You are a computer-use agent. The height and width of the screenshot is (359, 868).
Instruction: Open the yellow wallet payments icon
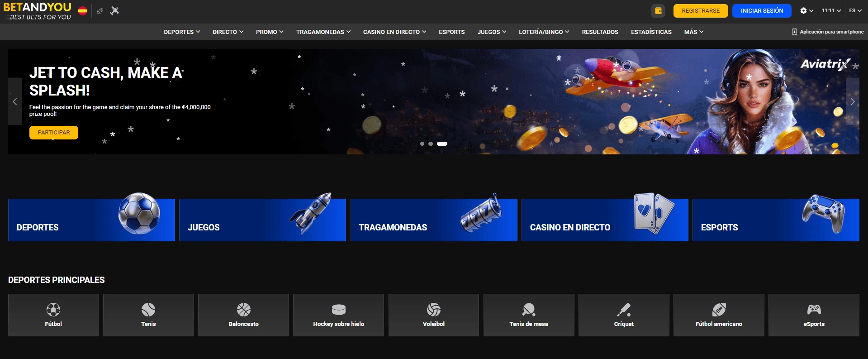click(x=659, y=11)
